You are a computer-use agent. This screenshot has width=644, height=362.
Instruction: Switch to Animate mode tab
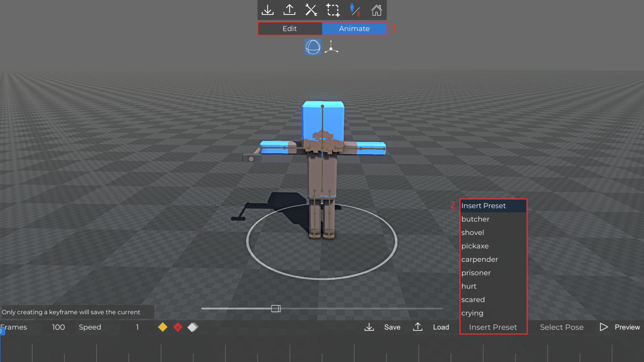[354, 28]
